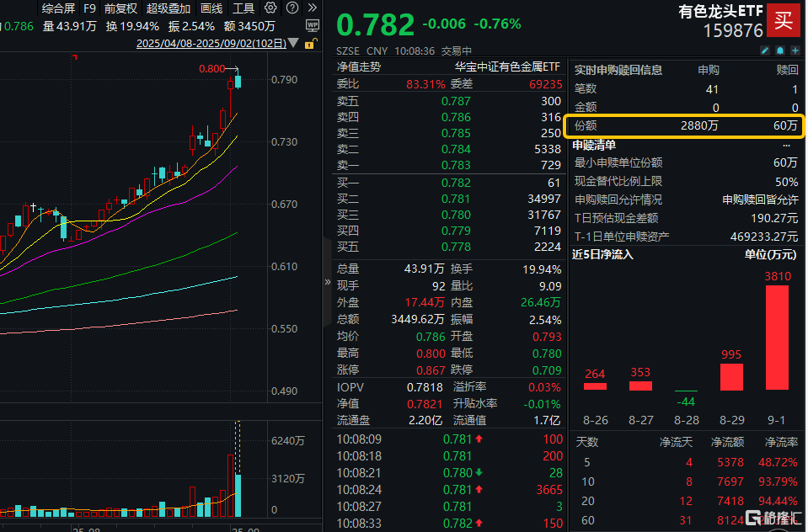Click the 10:08:09 trade tick row
The image size is (808, 532).
coord(450,439)
